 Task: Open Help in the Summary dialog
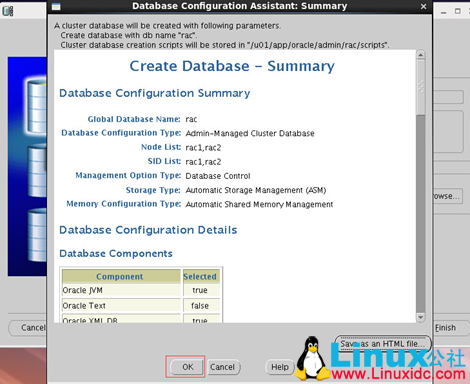pos(280,367)
